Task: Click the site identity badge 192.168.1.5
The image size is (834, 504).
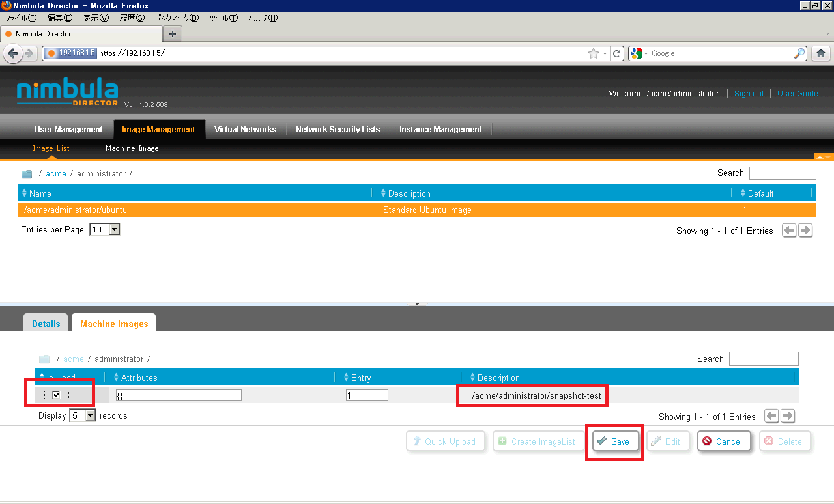Action: pyautogui.click(x=71, y=53)
